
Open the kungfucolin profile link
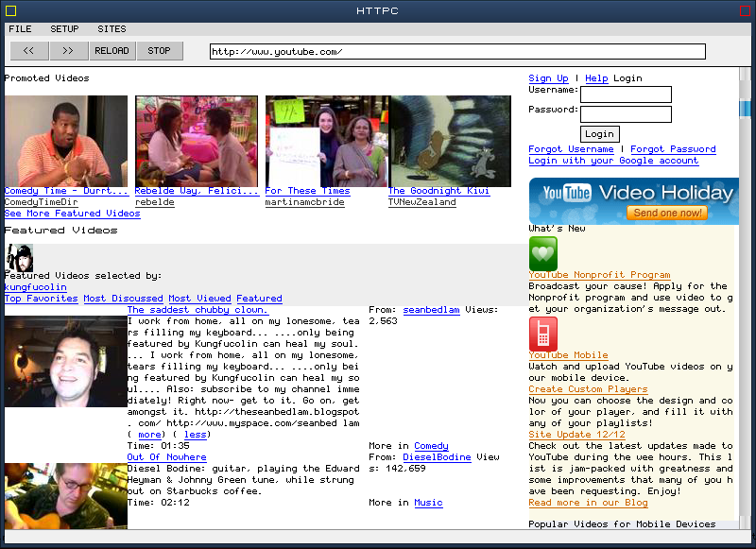[36, 287]
